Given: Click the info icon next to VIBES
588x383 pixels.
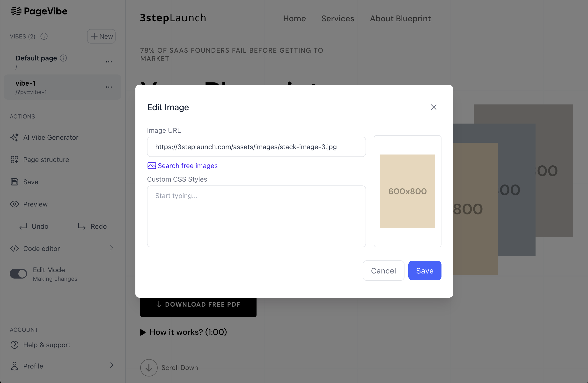Looking at the screenshot, I should point(44,36).
